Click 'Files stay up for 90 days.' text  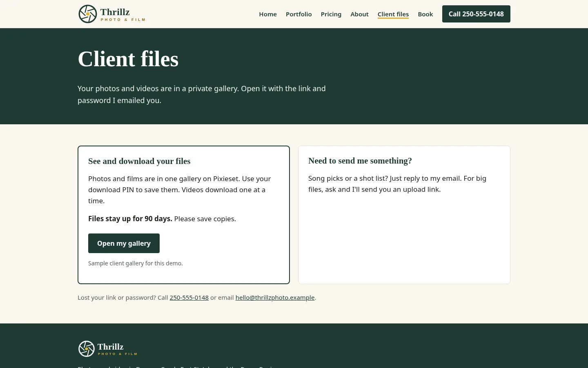[x=130, y=219]
